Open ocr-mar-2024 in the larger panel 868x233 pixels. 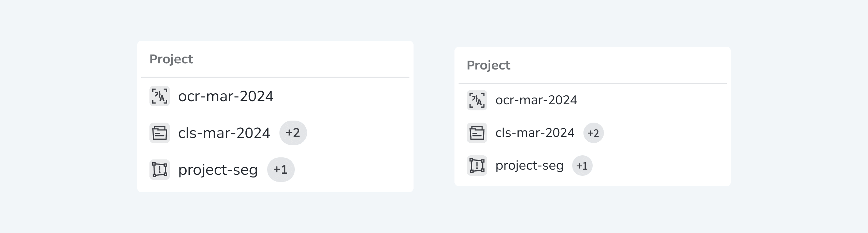tap(226, 96)
